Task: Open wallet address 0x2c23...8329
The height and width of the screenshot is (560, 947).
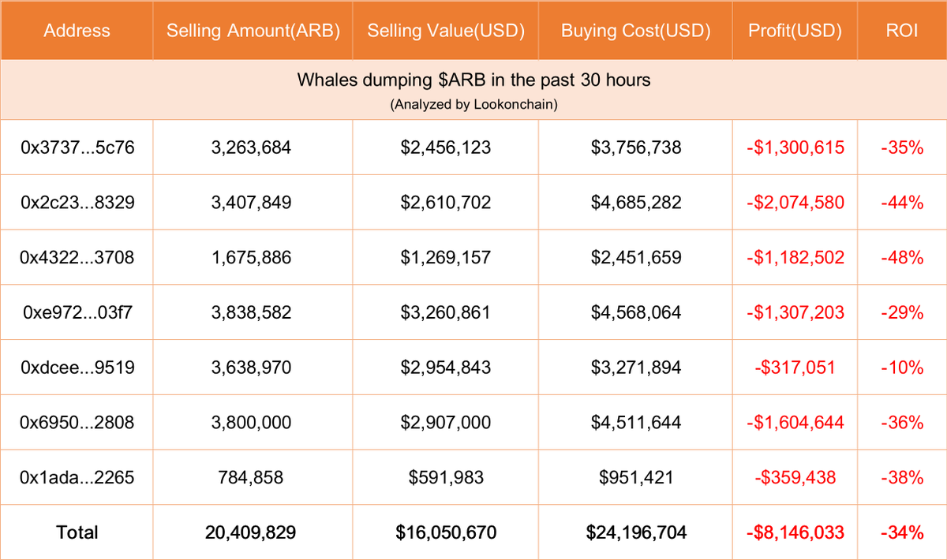Action: click(77, 203)
